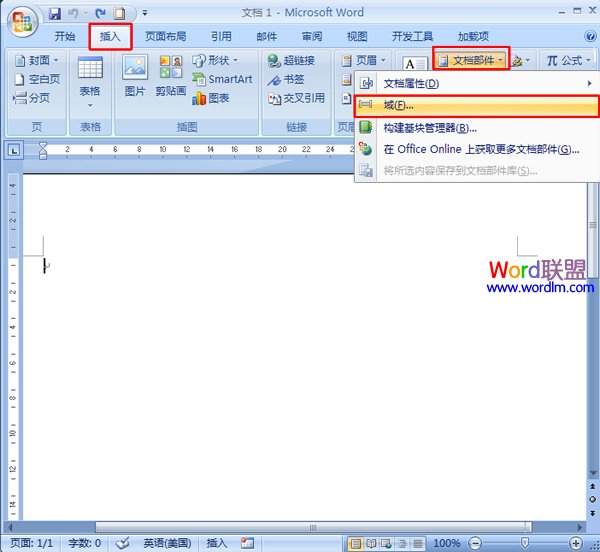
Task: Insert a Picture (图片)
Action: click(135, 76)
